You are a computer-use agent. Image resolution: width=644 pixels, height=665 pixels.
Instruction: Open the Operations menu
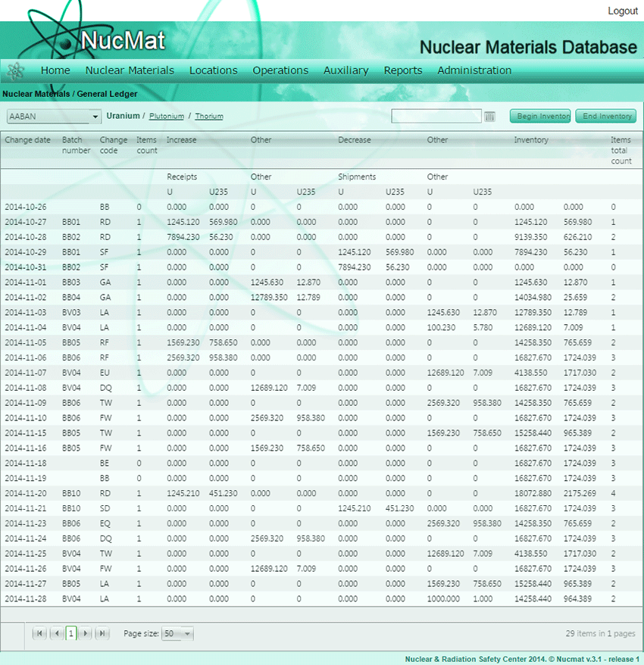click(x=280, y=70)
